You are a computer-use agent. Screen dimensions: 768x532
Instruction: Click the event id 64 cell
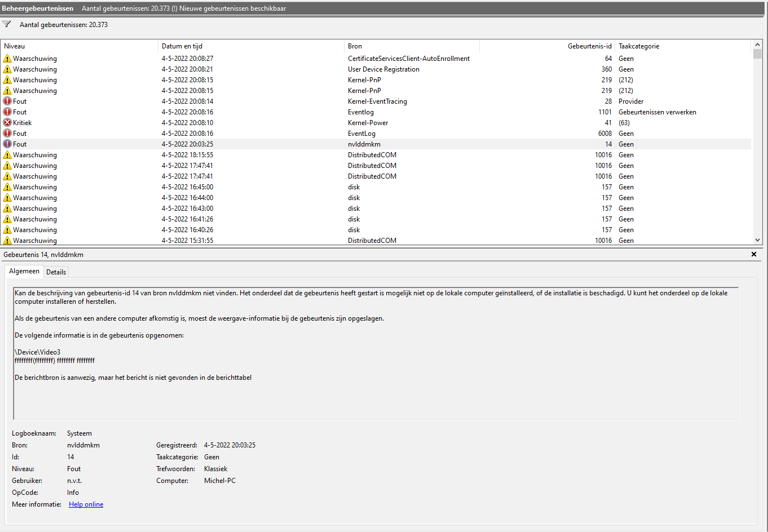point(608,59)
